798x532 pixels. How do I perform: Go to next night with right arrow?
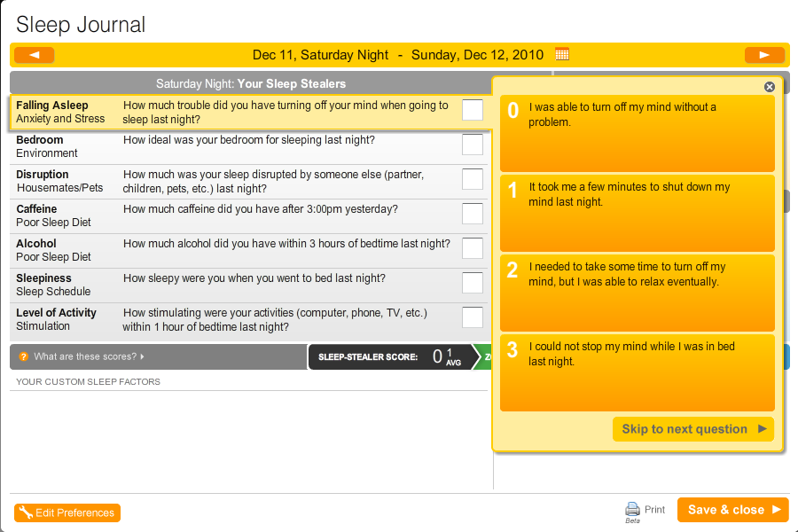pyautogui.click(x=764, y=55)
